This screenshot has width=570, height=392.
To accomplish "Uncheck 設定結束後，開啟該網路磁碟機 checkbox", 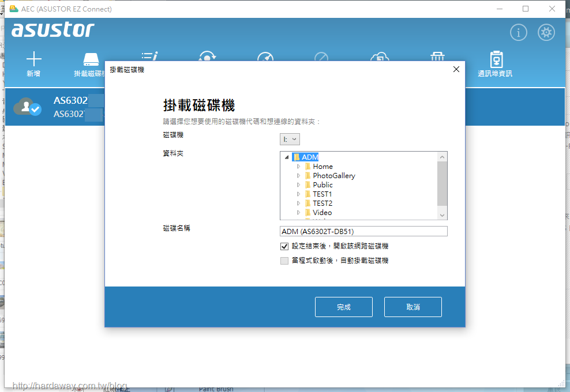I will coord(284,247).
